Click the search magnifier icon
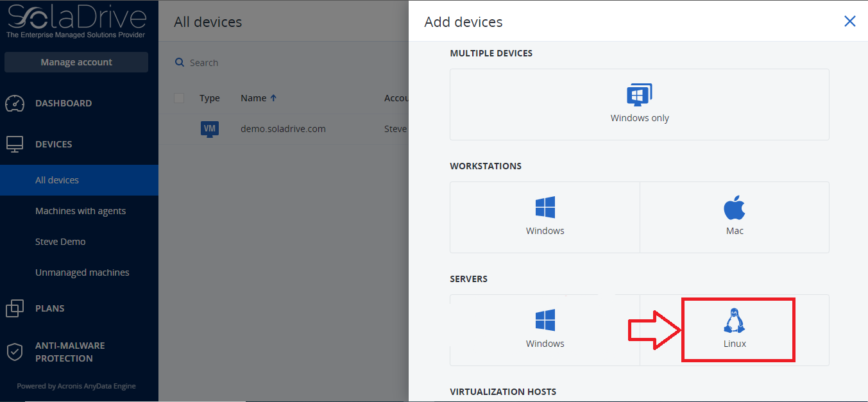This screenshot has height=402, width=868. 180,62
